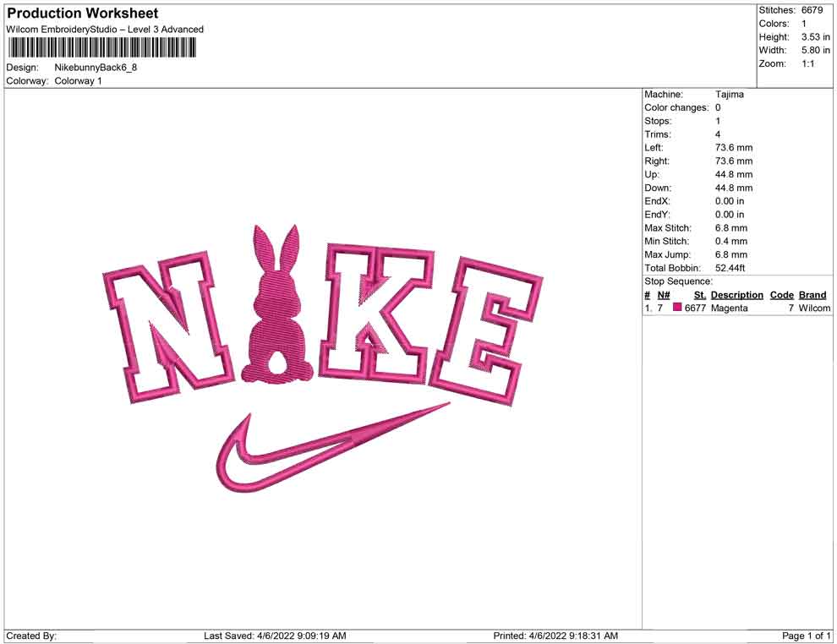Click the Width value 5.80 in

click(815, 50)
